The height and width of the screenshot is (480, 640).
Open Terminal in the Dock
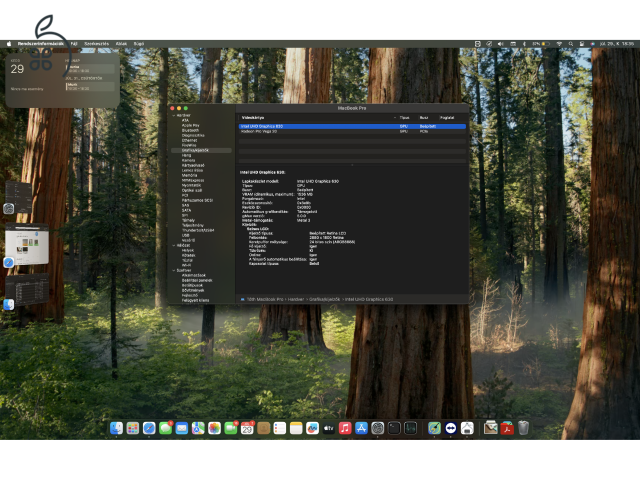(394, 428)
